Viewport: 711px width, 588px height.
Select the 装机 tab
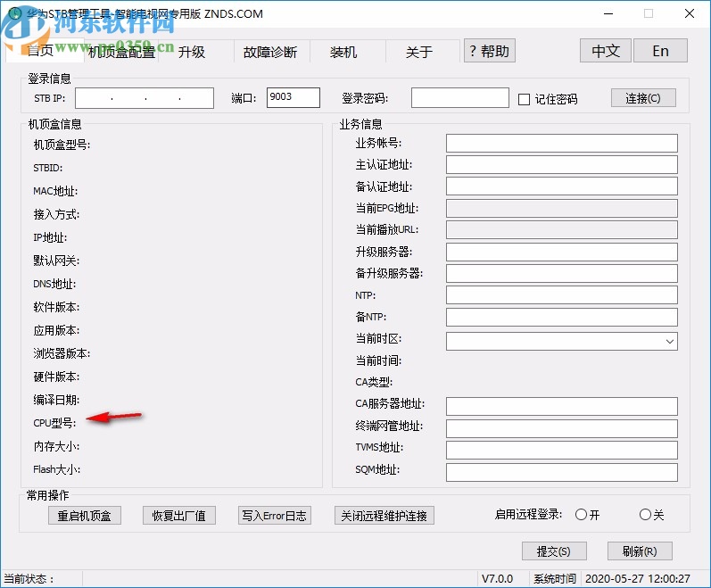343,51
